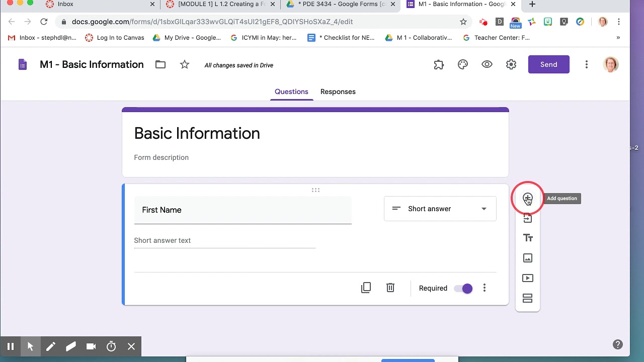
Task: Reload the page in the browser
Action: tap(44, 22)
